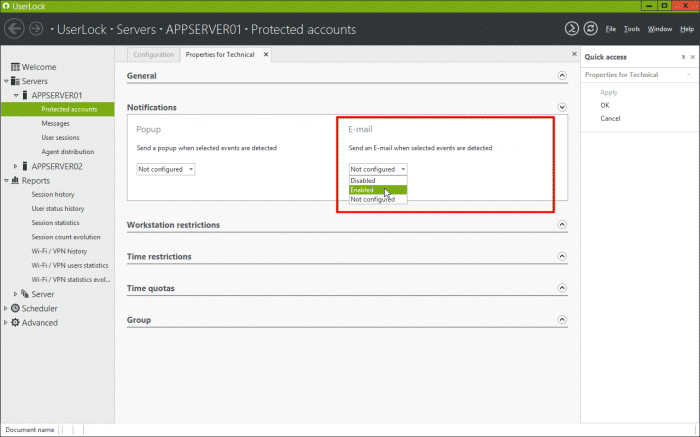Collapse the Notifications section
Screen dimensions: 700x437
click(x=562, y=107)
